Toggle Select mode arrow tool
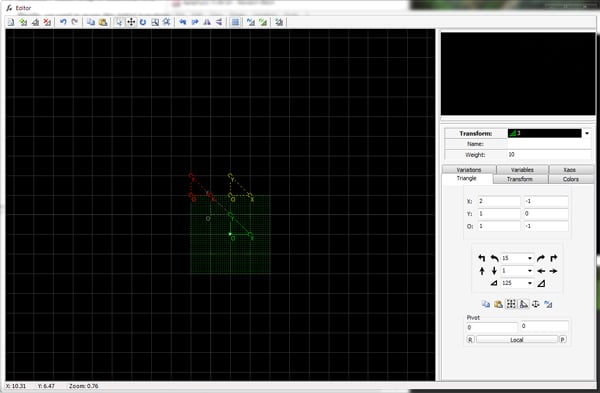Viewport: 600px width, 393px height. click(119, 22)
